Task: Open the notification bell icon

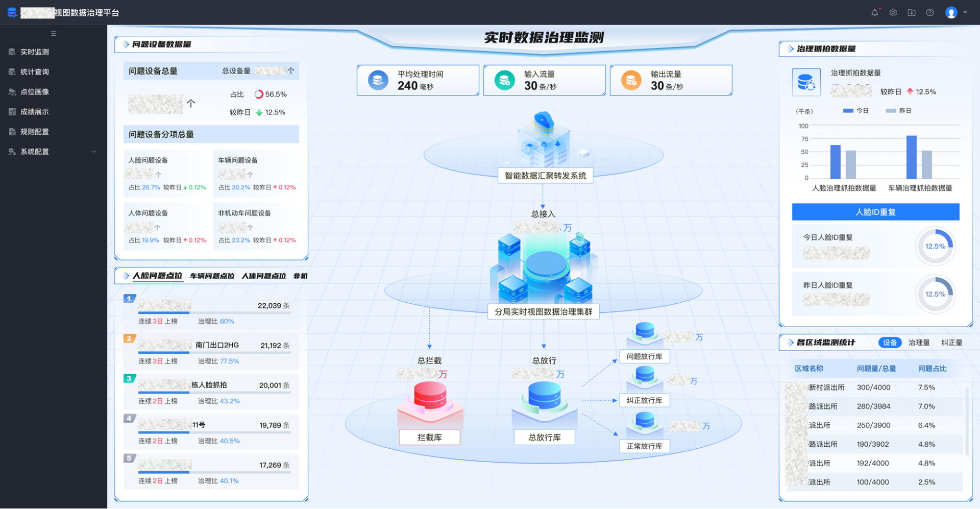Action: tap(875, 13)
